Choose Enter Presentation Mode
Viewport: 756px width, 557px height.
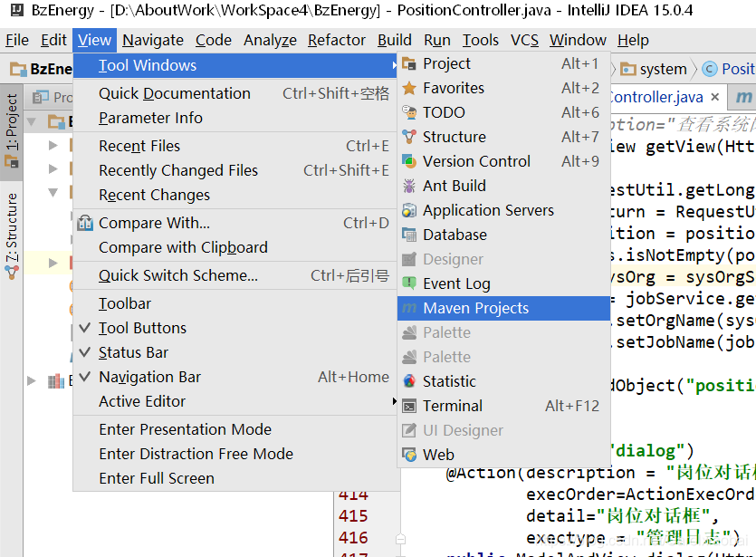point(185,429)
